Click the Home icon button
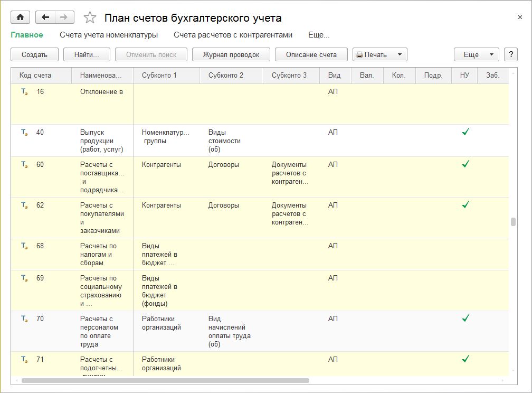The height and width of the screenshot is (393, 532). pos(20,17)
